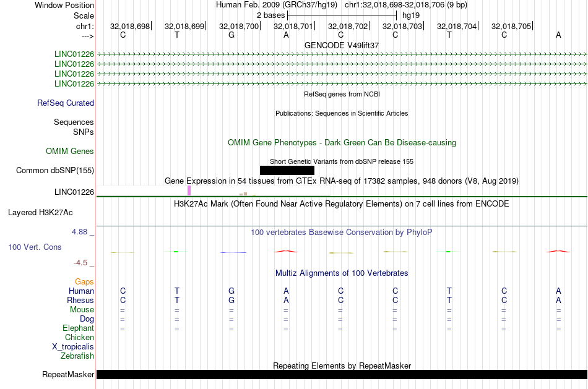
Task: Click the G base in Rhesus row
Action: tap(231, 301)
